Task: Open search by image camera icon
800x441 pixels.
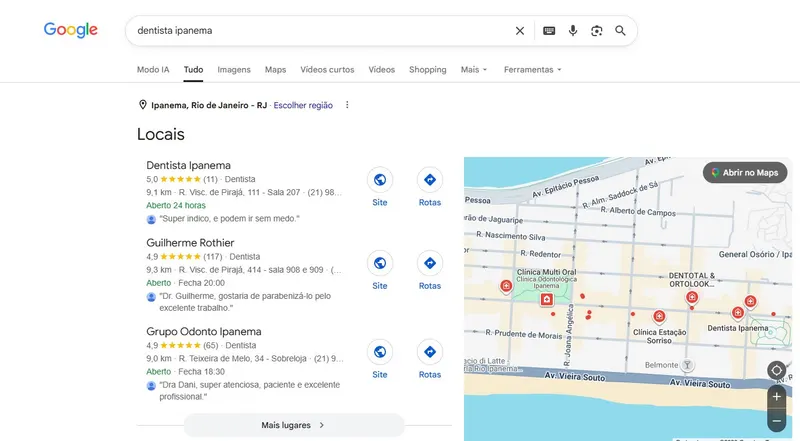Action: pyautogui.click(x=596, y=31)
